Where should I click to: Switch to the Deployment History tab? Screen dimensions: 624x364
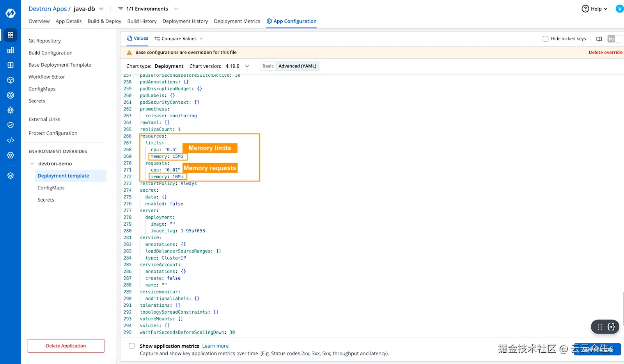pos(185,21)
